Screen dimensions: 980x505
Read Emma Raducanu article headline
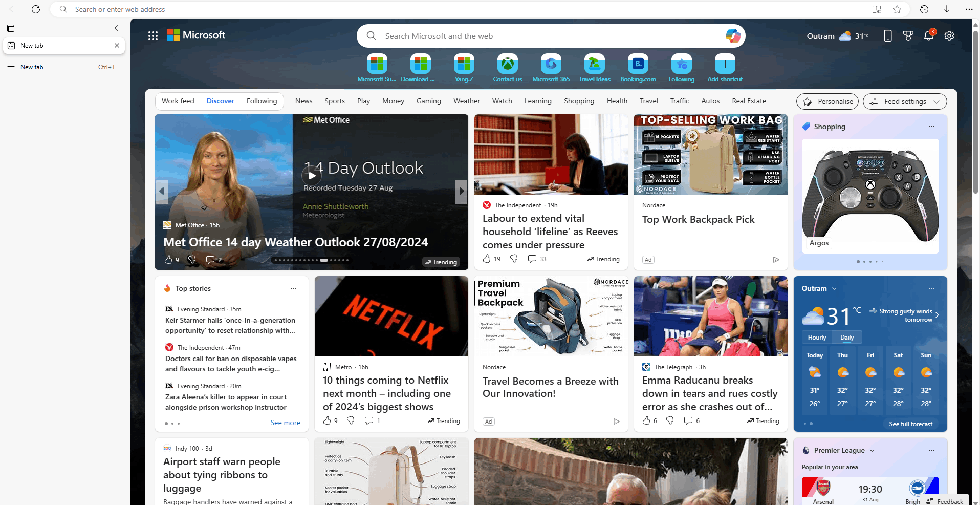pos(710,393)
